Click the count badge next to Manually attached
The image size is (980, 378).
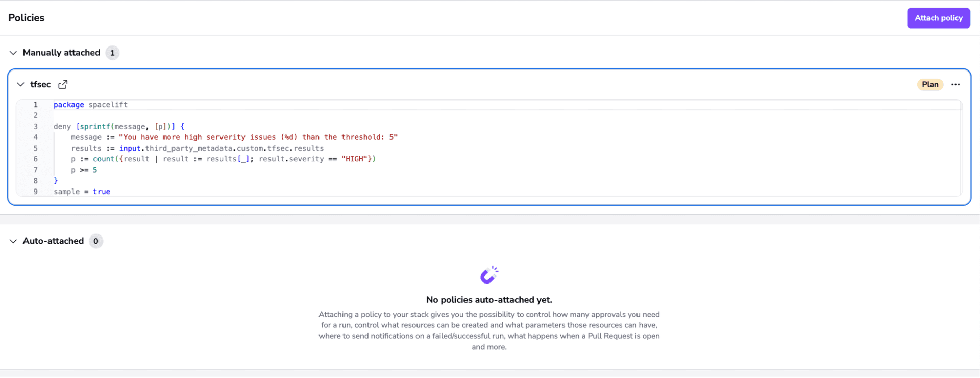(x=112, y=53)
